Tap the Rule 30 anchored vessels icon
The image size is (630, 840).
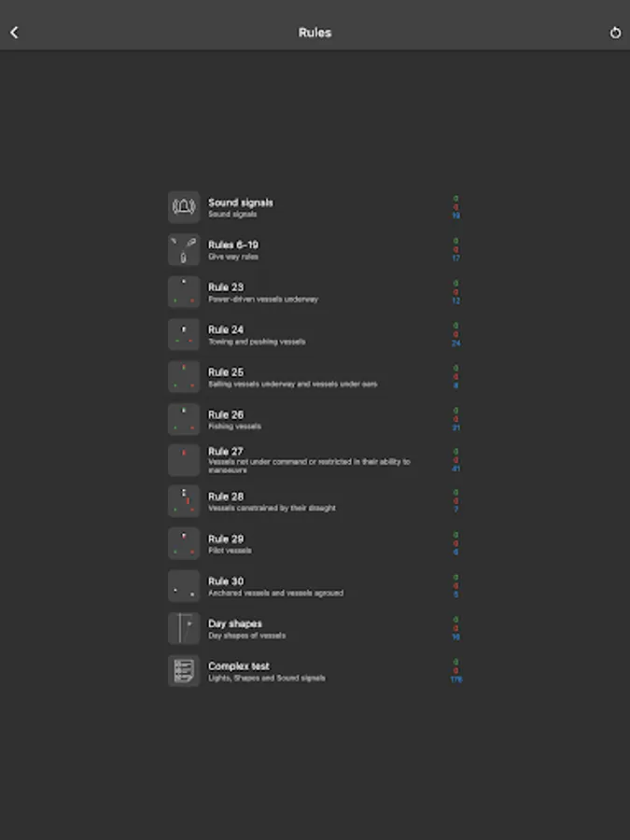(x=184, y=586)
